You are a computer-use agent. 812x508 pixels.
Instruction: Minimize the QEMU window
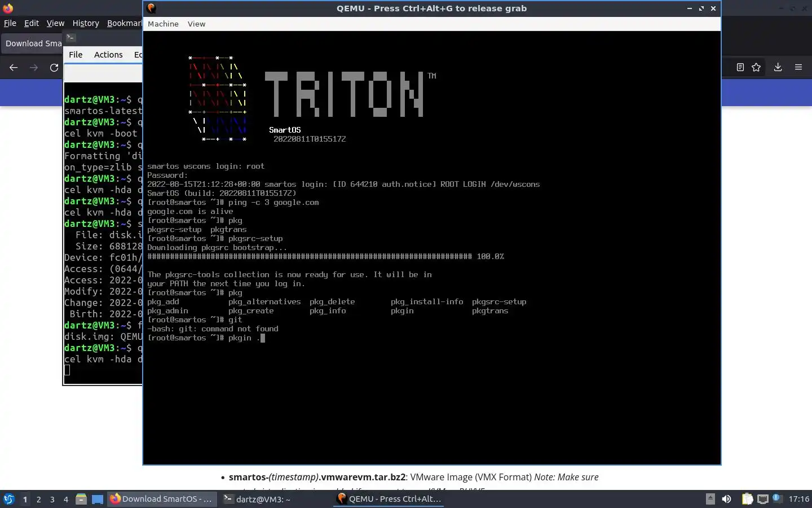tap(689, 8)
